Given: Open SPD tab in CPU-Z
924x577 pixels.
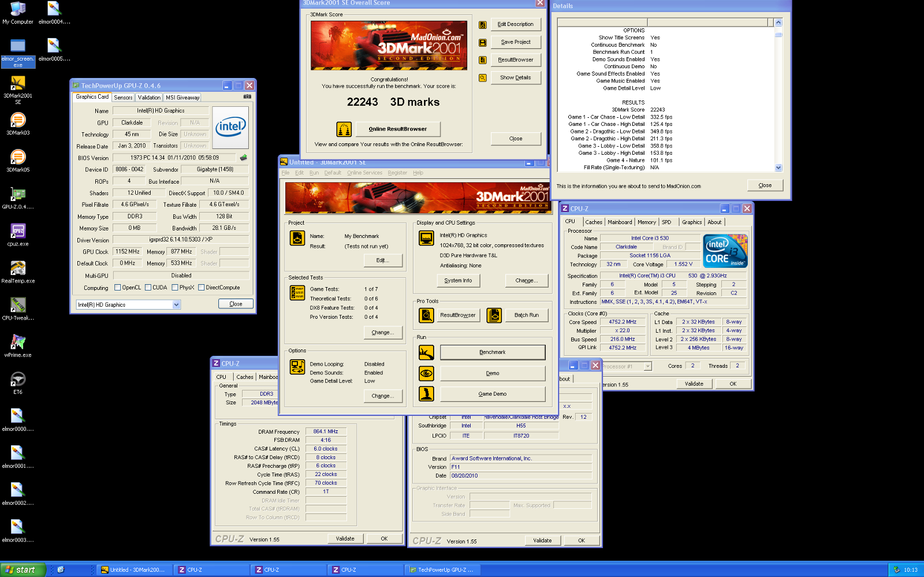Looking at the screenshot, I should [x=666, y=222].
